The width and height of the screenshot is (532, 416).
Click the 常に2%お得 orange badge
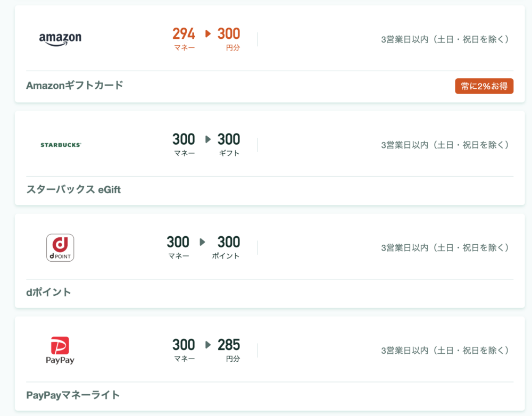click(x=484, y=86)
